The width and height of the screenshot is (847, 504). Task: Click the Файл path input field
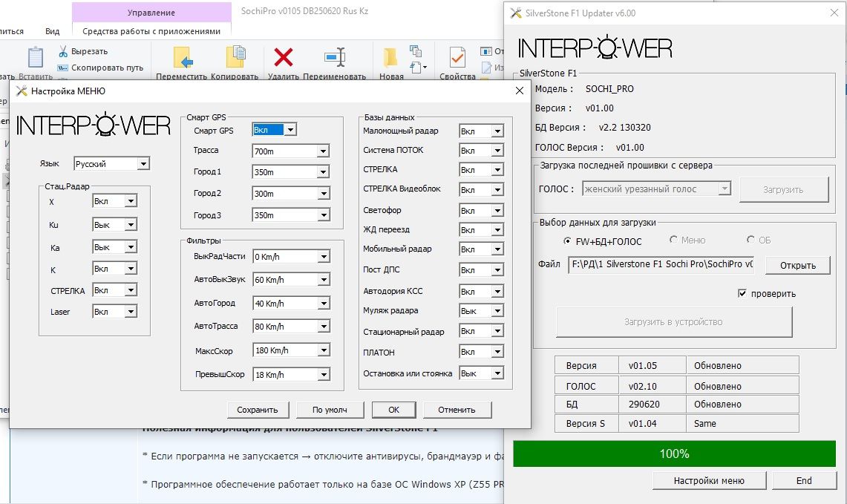click(661, 264)
